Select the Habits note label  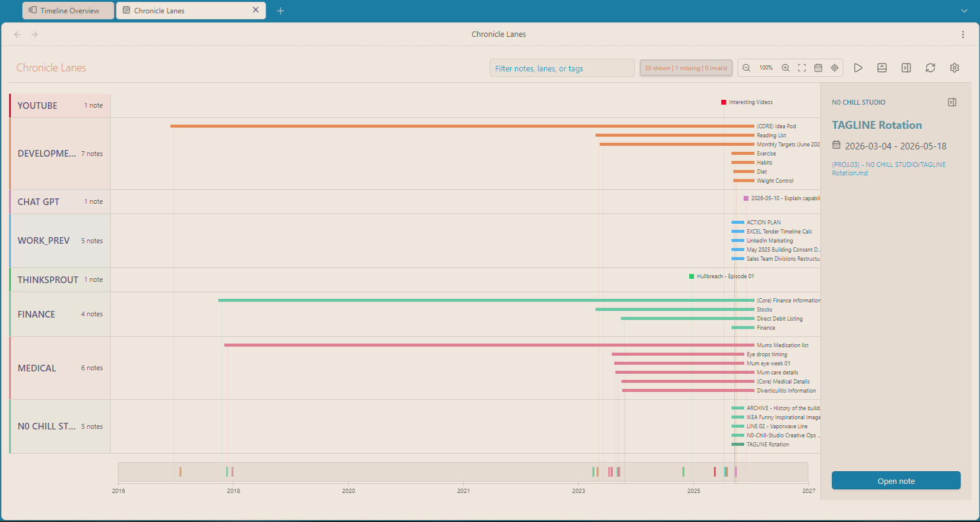(x=765, y=163)
